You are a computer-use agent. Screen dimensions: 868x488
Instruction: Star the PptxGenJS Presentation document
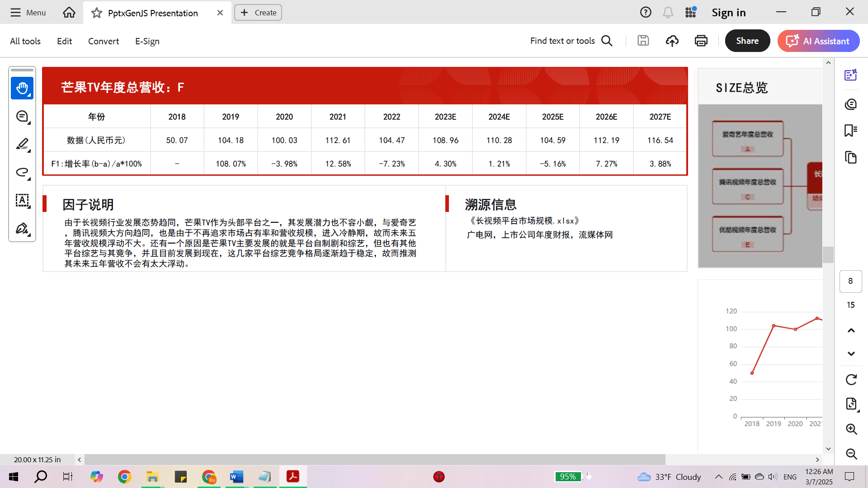click(x=96, y=13)
